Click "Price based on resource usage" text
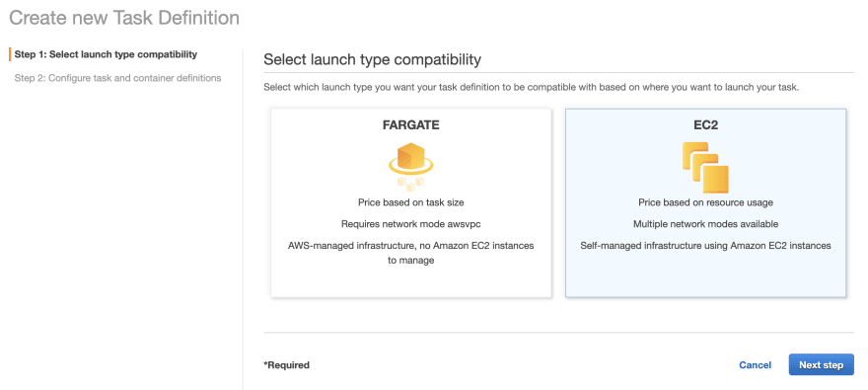This screenshot has width=868, height=390. (x=705, y=202)
